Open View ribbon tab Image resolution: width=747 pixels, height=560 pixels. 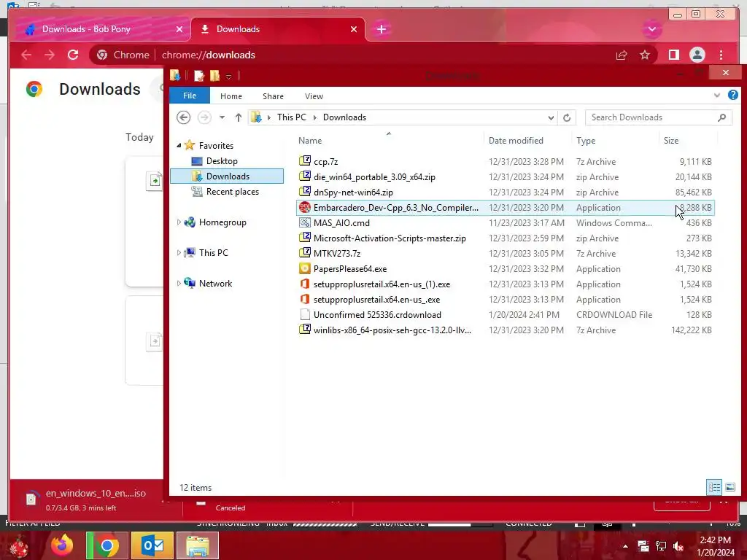pos(314,96)
